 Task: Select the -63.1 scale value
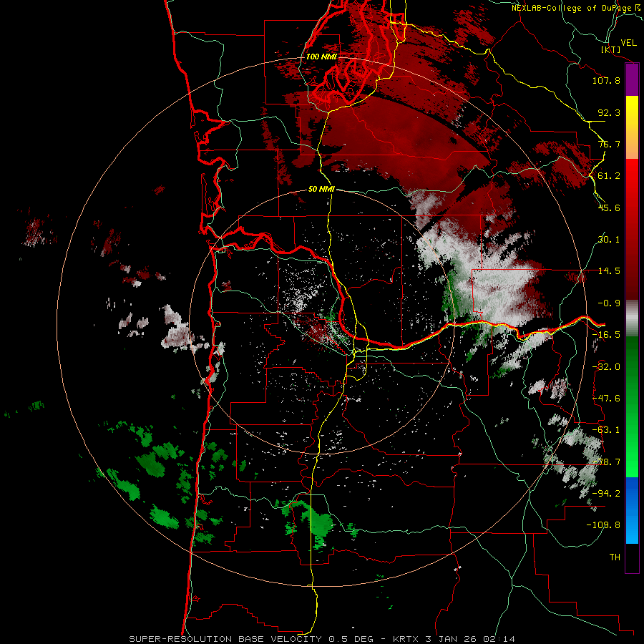coord(606,430)
